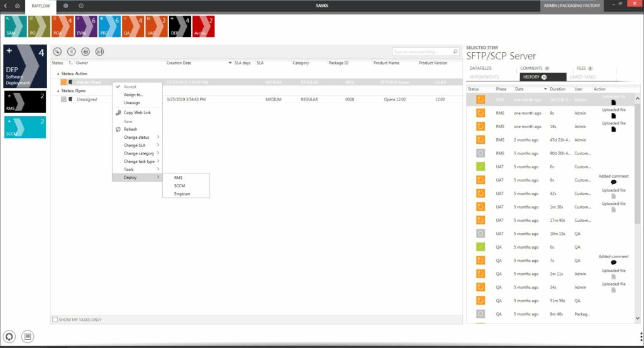Select the RMS deployment tile in sidebar

25,102
